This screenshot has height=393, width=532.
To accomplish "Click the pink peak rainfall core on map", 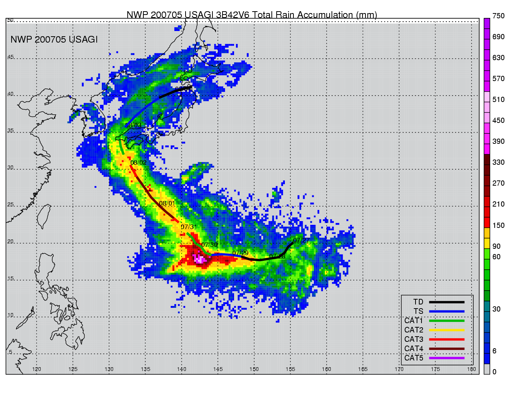I will [x=199, y=259].
